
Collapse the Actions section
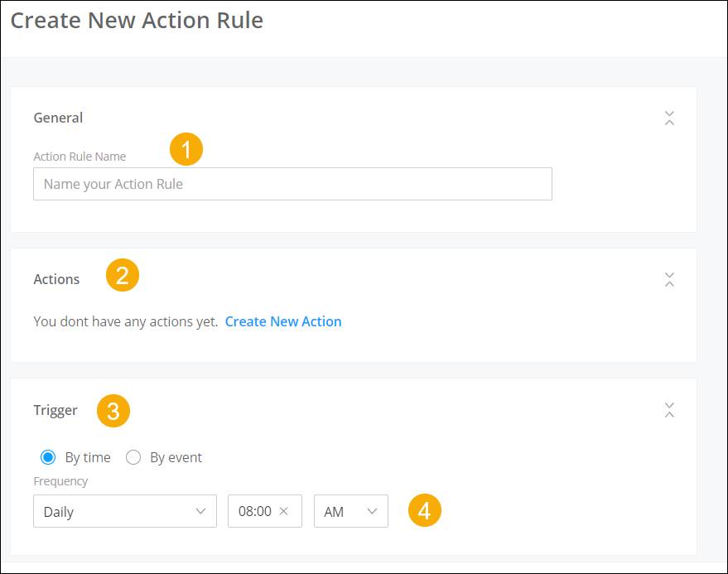click(669, 280)
